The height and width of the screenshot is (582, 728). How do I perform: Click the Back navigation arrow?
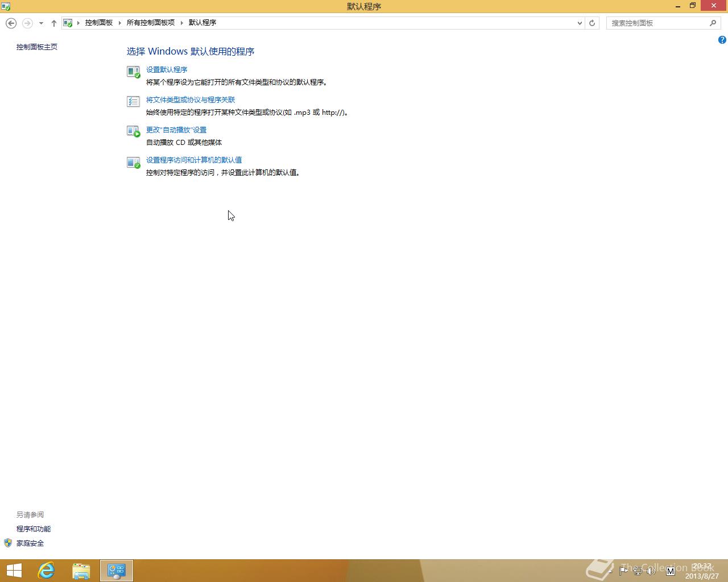coord(11,23)
